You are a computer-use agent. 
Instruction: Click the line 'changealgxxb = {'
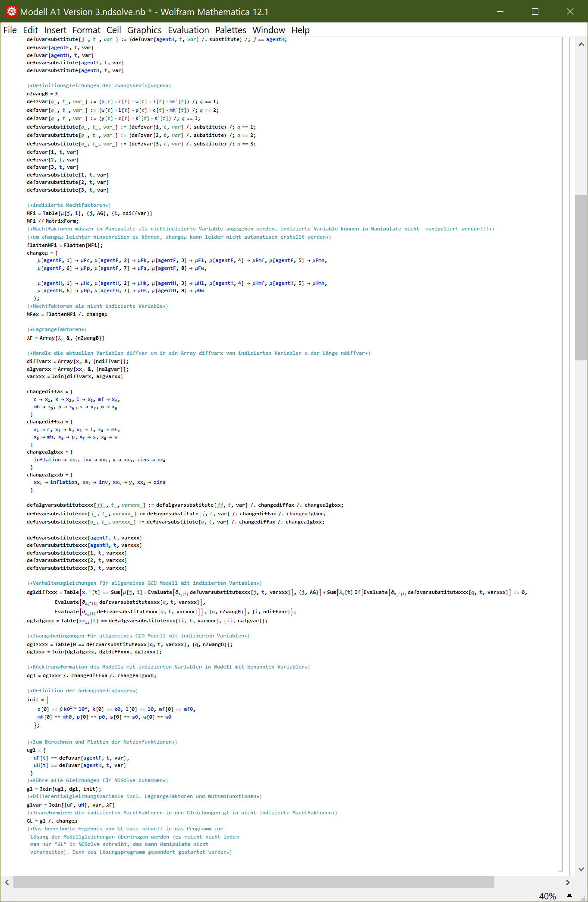click(x=50, y=475)
